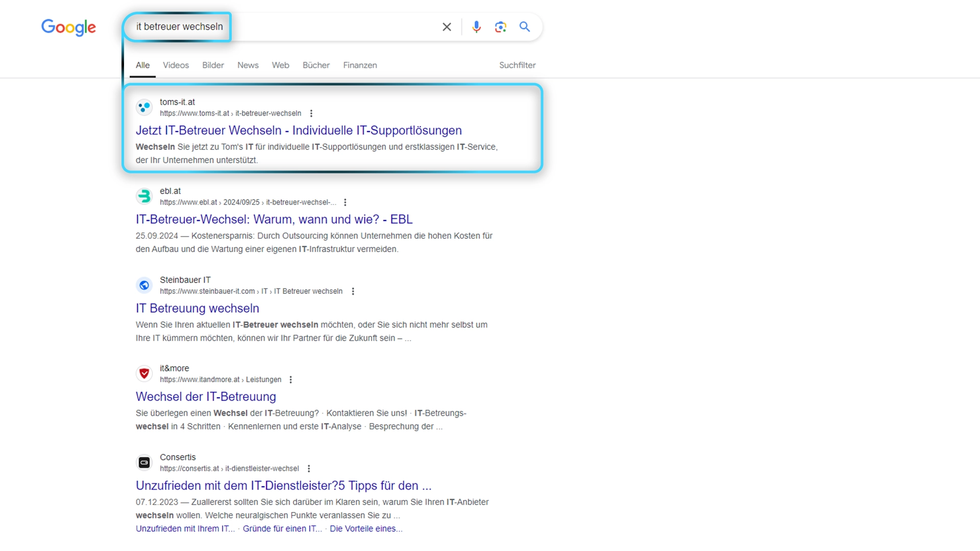Click the 'toms-it.at' site name
This screenshot has height=551, width=980.
coord(177,102)
